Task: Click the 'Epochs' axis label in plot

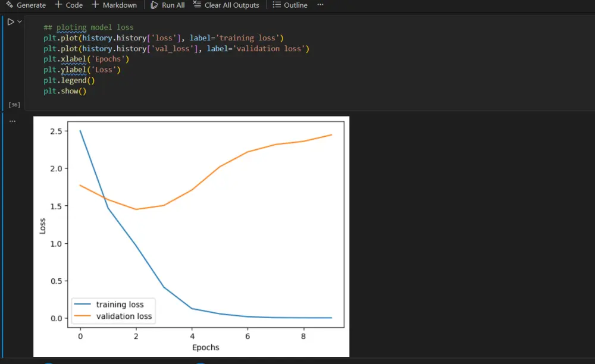Action: pos(206,347)
